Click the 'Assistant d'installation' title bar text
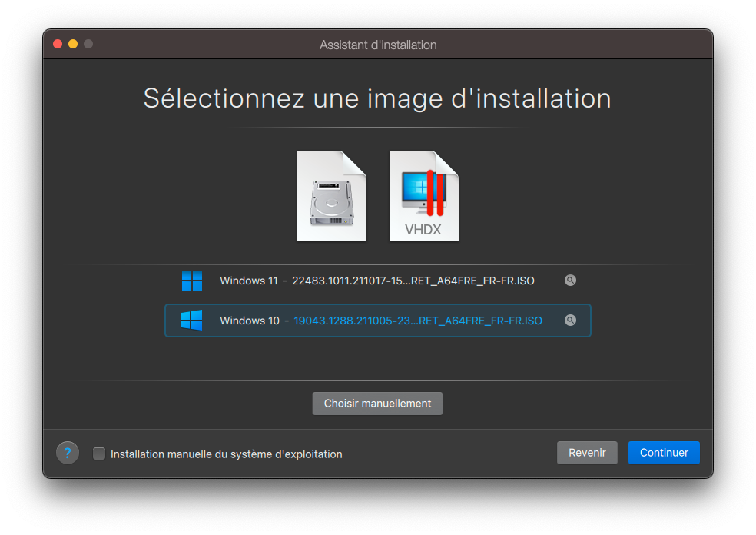The width and height of the screenshot is (756, 535). (x=378, y=45)
